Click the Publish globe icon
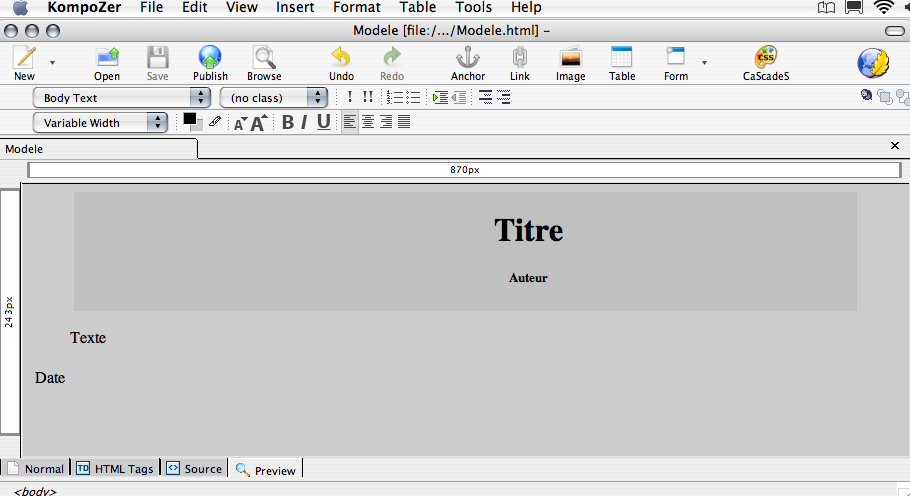Viewport: 910px width, 496px height. coord(210,57)
